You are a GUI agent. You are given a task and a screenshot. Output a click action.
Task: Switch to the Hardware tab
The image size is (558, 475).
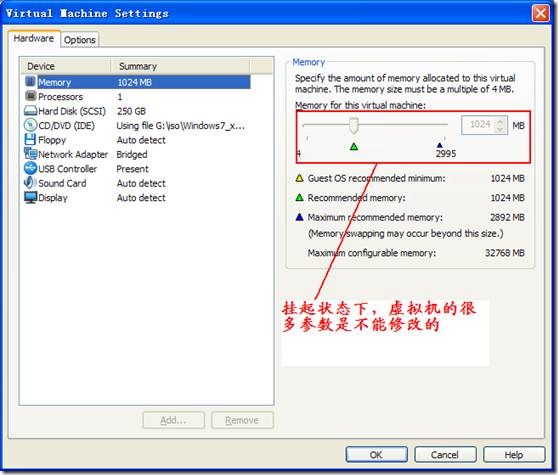[34, 38]
